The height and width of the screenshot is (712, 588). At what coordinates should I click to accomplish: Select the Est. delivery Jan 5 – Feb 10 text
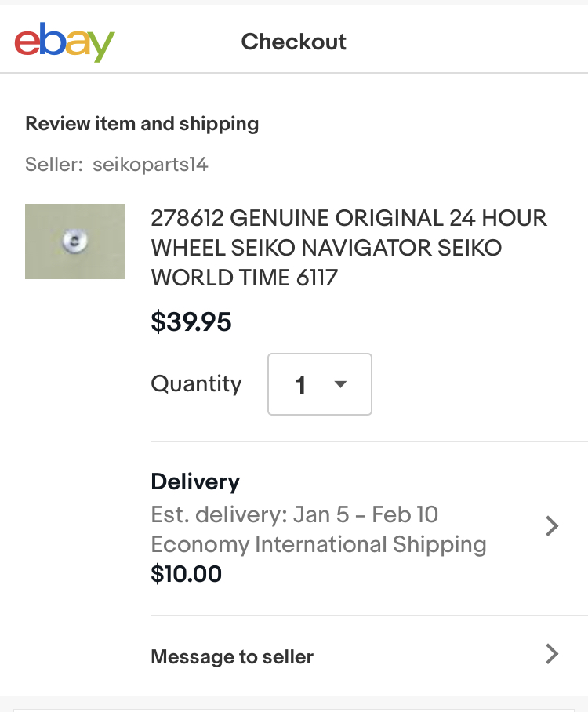coord(294,515)
